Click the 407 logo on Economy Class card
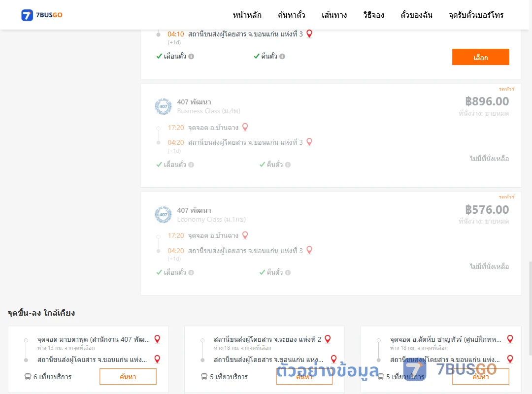532x394 pixels. tap(163, 214)
